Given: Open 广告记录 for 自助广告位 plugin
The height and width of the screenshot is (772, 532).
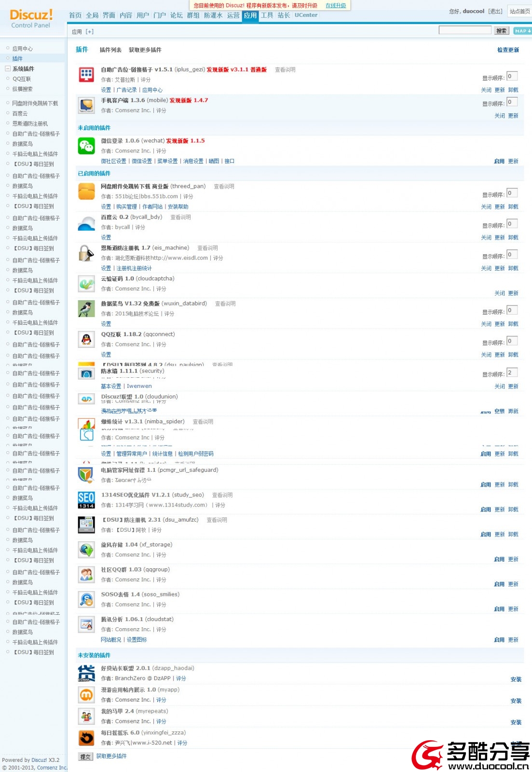Looking at the screenshot, I should click(127, 90).
